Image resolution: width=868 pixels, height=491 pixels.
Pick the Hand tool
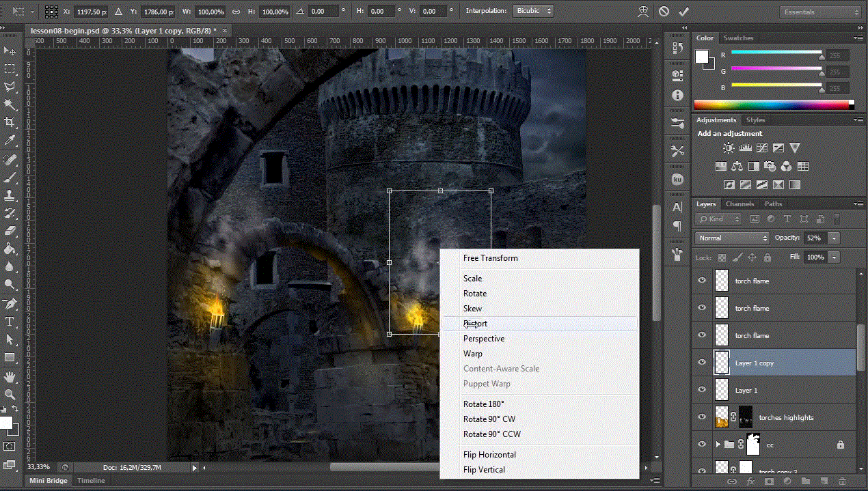click(10, 376)
